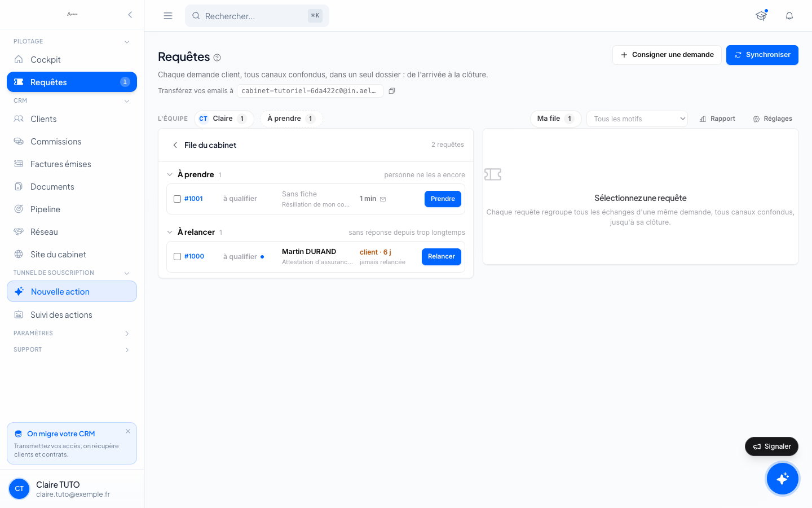The width and height of the screenshot is (812, 508).
Task: Open the Rapport view
Action: (x=717, y=119)
